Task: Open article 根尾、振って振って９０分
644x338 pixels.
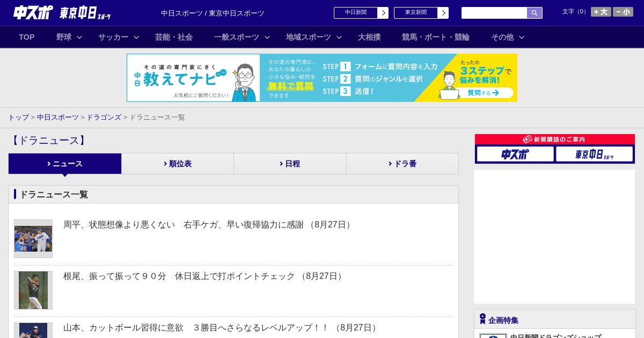Action: [x=204, y=276]
